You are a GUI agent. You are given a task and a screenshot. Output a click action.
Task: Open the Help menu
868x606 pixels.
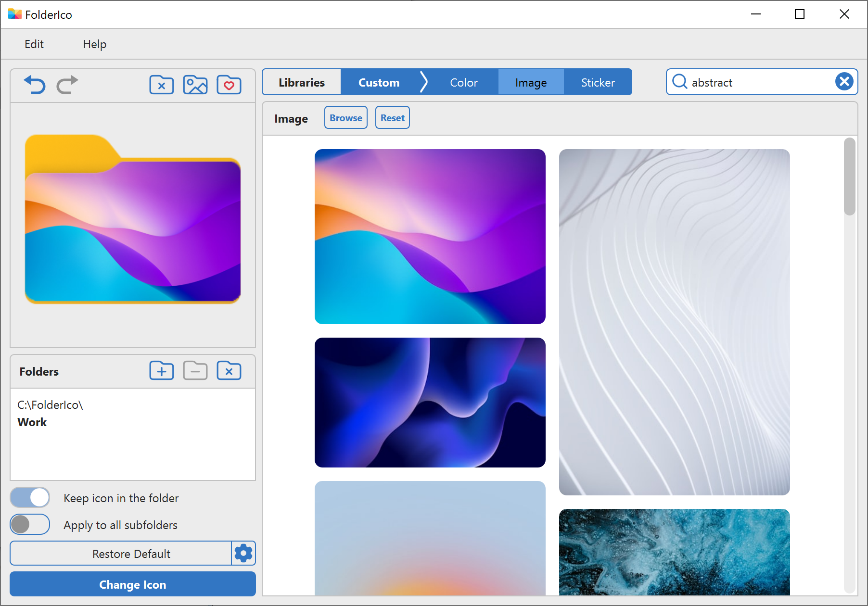click(94, 44)
